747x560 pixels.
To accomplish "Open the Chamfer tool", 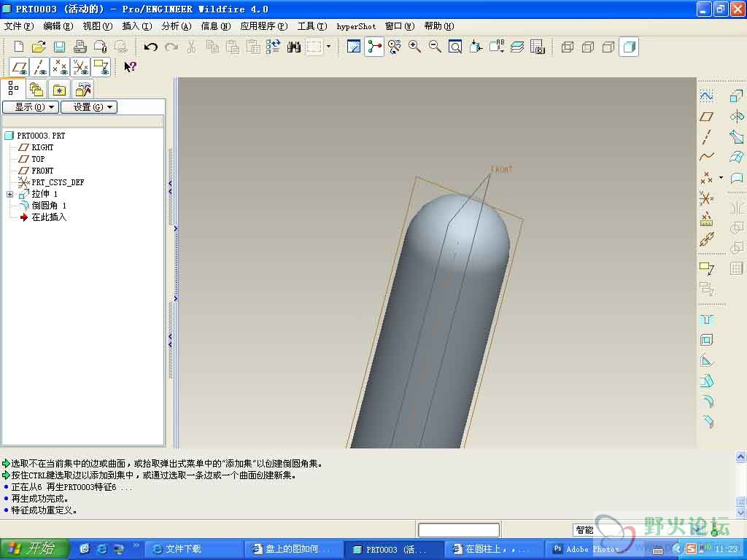I will (x=706, y=421).
